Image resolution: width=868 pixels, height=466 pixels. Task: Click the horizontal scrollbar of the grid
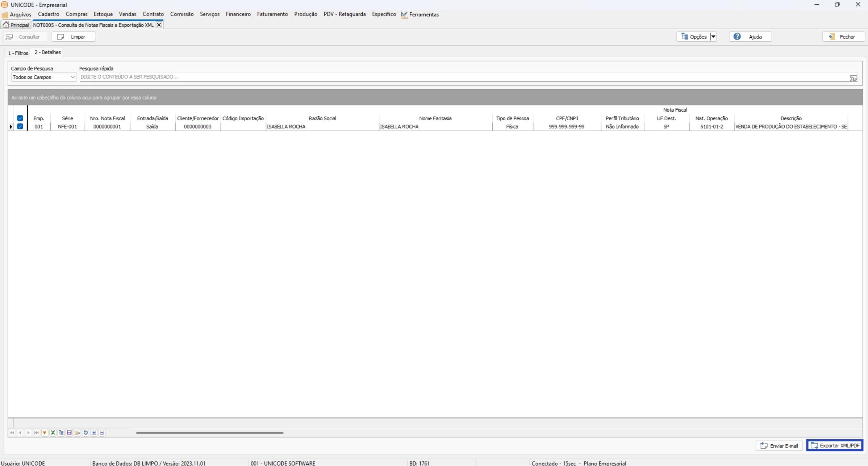click(x=209, y=433)
